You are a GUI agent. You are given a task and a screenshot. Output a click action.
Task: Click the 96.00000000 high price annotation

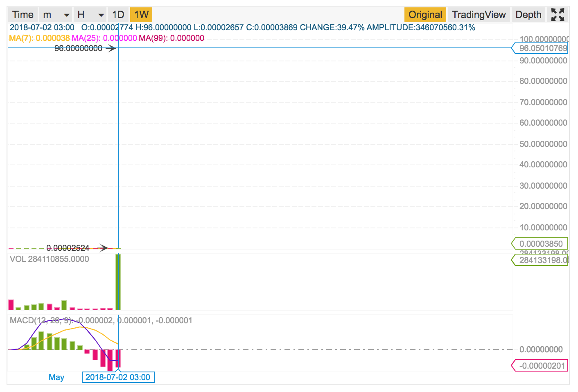pos(78,48)
